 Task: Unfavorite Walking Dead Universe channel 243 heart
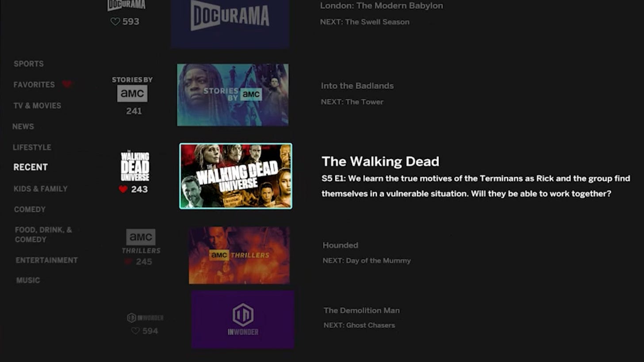(123, 189)
